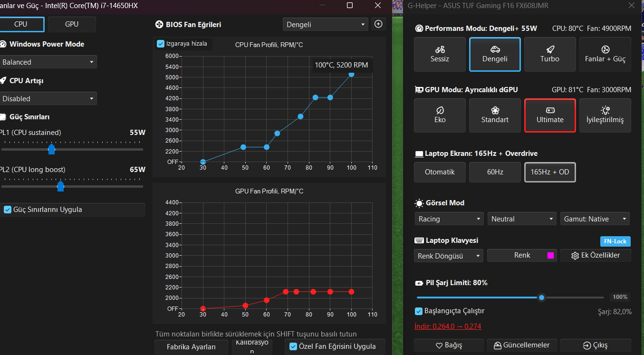Click the "100°C, 5200 RPM" tooltip
This screenshot has width=644, height=355.
(x=341, y=65)
